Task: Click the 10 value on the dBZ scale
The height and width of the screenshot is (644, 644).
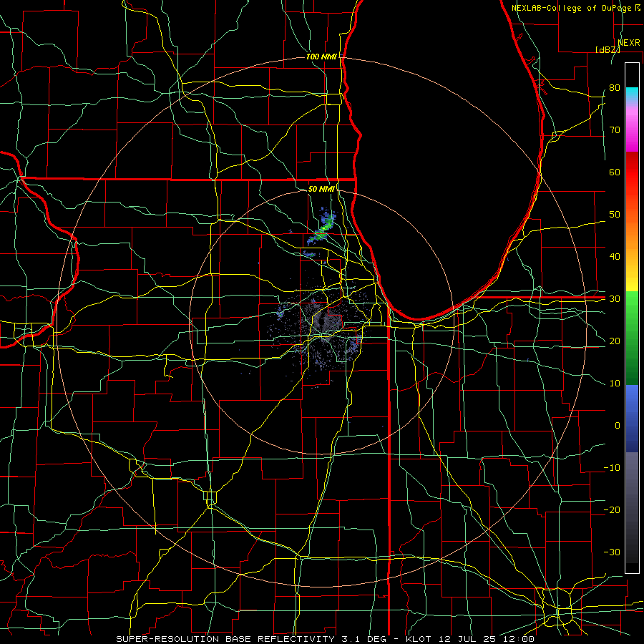Action: (x=615, y=384)
